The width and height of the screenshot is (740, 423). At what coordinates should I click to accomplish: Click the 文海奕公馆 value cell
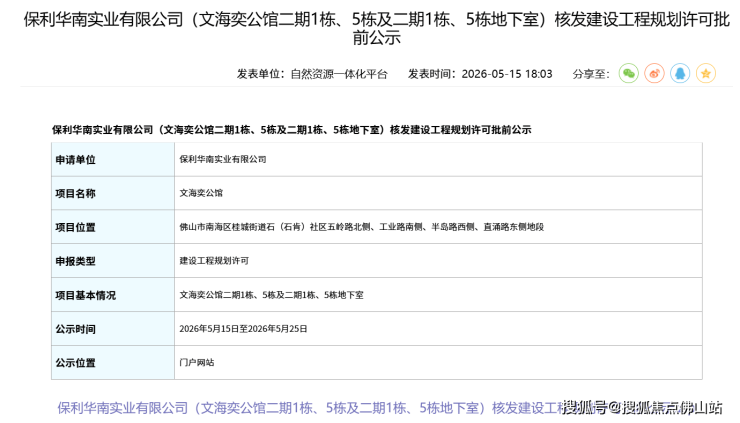pyautogui.click(x=438, y=194)
